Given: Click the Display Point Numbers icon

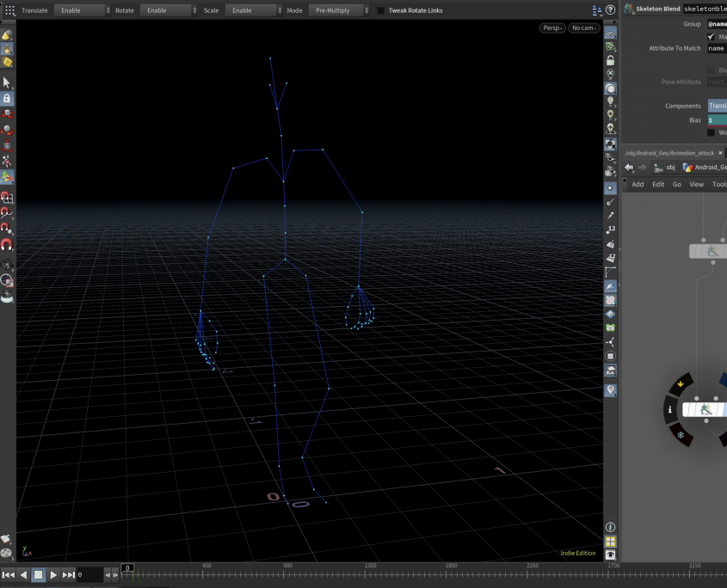Looking at the screenshot, I should click(611, 230).
